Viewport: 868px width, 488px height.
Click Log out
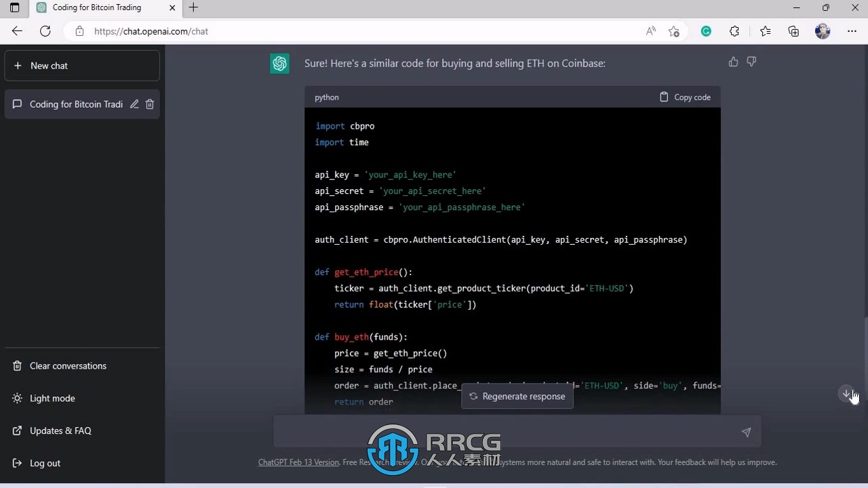coord(82,464)
